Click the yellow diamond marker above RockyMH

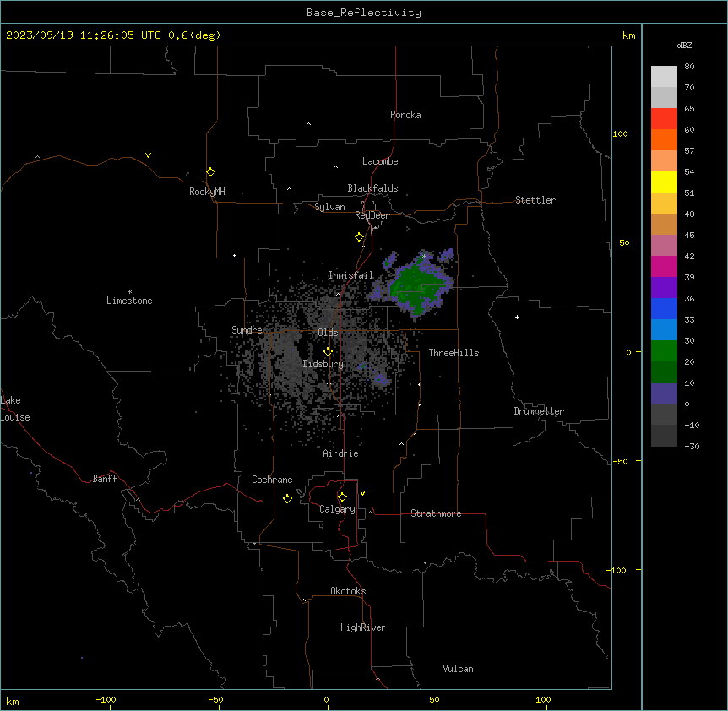tap(211, 172)
